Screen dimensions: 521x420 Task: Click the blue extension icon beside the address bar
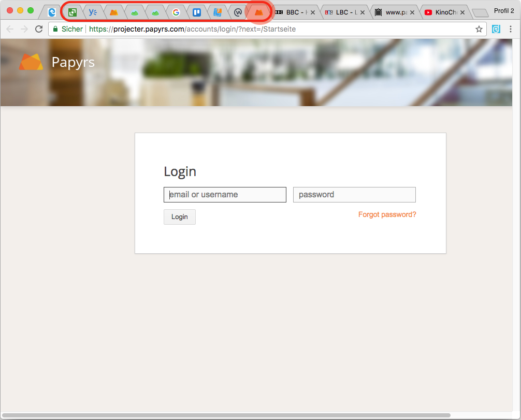point(496,29)
